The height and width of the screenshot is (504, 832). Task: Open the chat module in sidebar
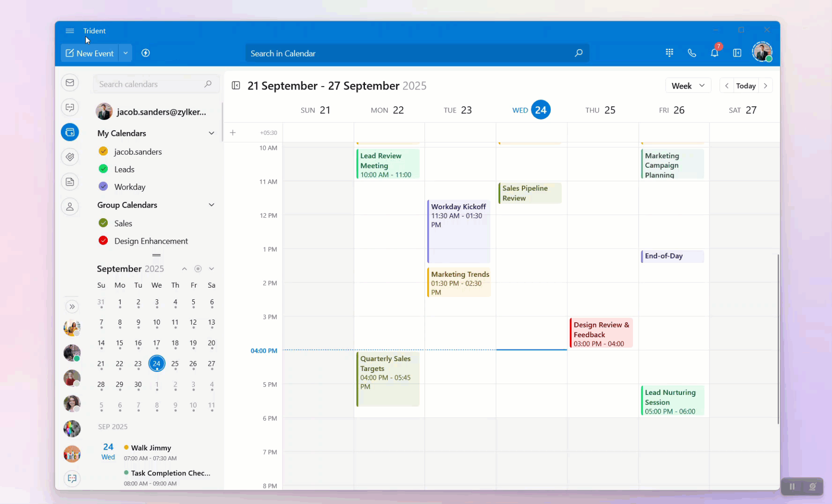70,107
